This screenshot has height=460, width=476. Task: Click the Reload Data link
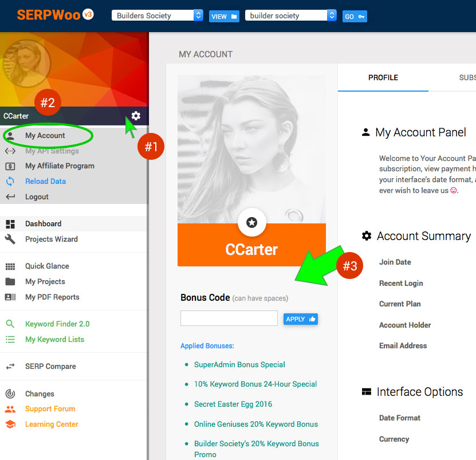(x=45, y=181)
